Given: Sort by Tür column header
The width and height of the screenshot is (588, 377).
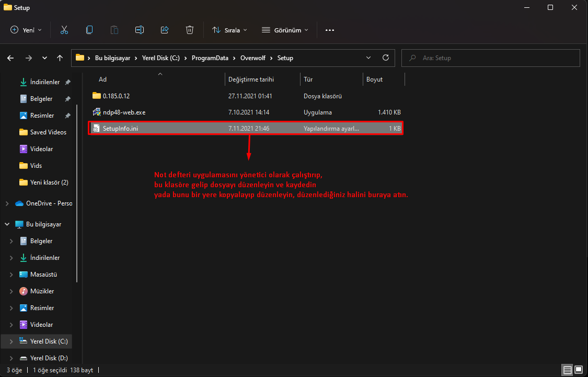Looking at the screenshot, I should tap(308, 79).
